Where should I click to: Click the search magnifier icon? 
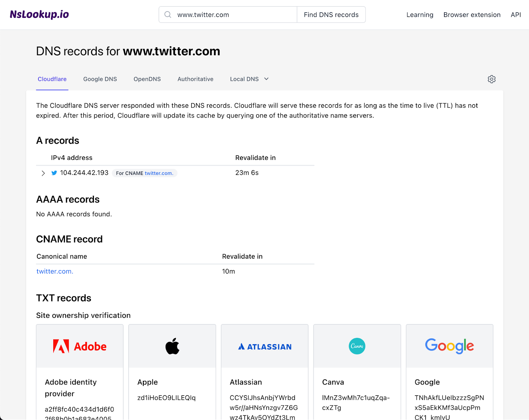[168, 15]
